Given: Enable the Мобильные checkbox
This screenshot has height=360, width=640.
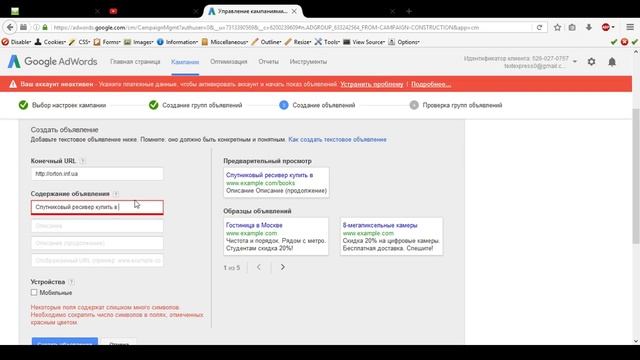Looking at the screenshot, I should tap(34, 292).
